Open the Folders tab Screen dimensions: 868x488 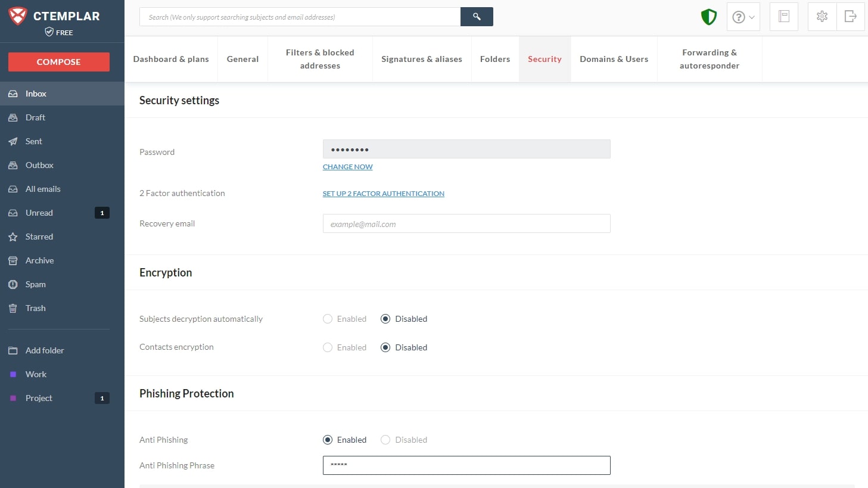(x=495, y=59)
